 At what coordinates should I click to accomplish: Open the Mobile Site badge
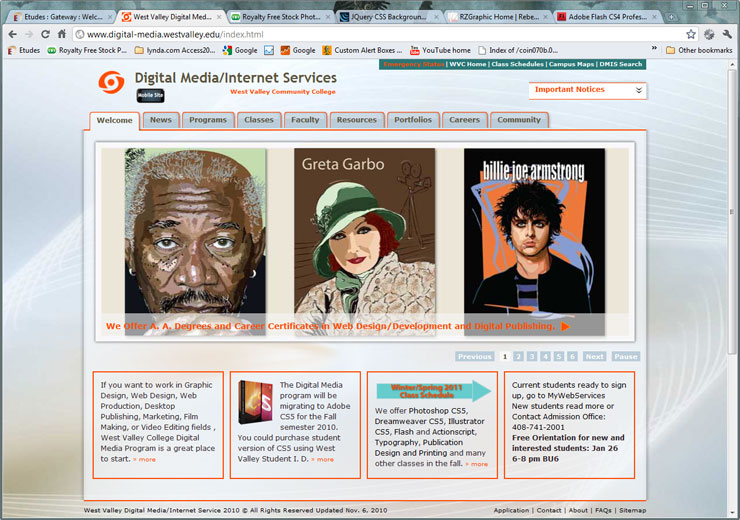151,95
